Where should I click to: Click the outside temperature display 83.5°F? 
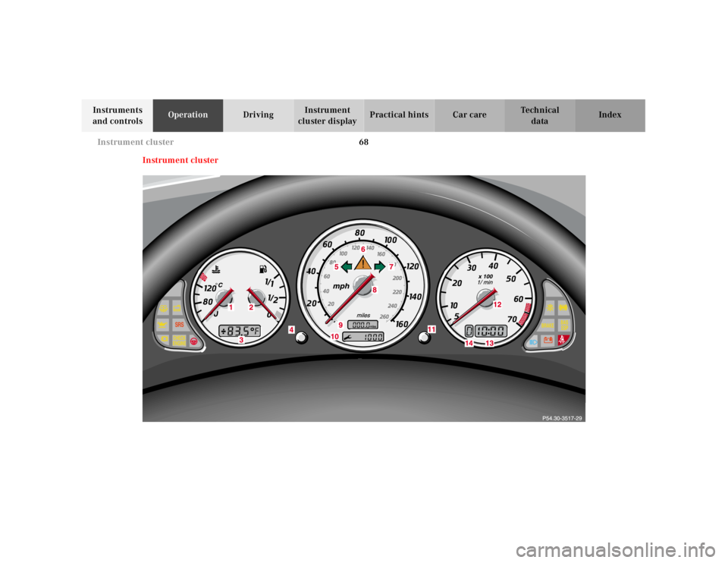pyautogui.click(x=240, y=331)
